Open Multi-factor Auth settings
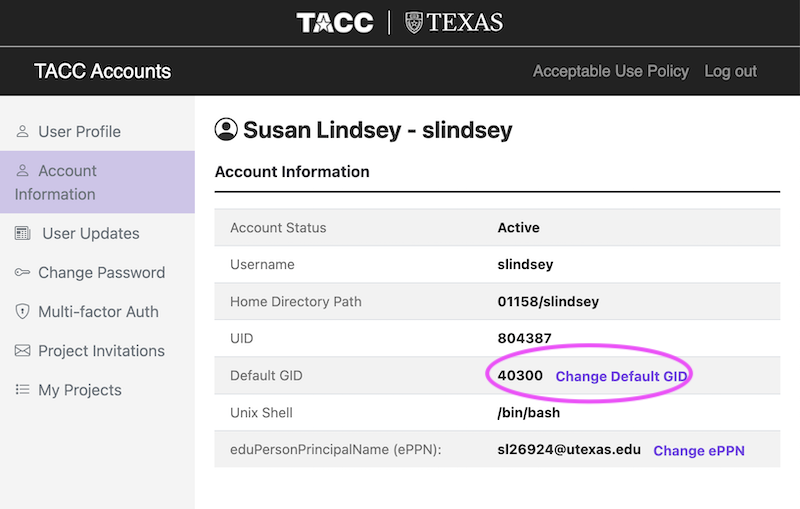The image size is (800, 509). [x=98, y=311]
